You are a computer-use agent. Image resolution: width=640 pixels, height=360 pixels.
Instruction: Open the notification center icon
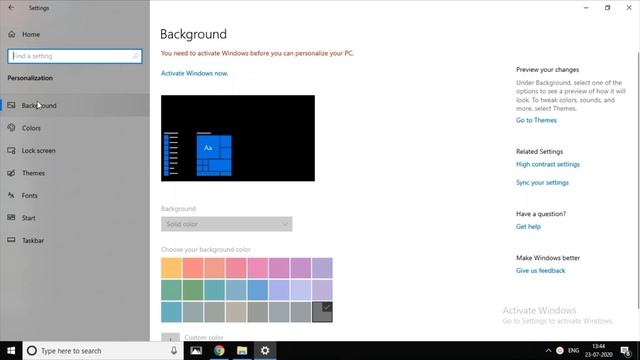pyautogui.click(x=625, y=351)
